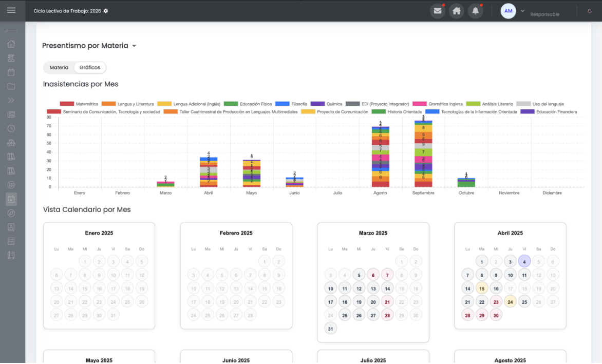
Task: Click the Abril stacked bar in the chart
Action: [209, 172]
